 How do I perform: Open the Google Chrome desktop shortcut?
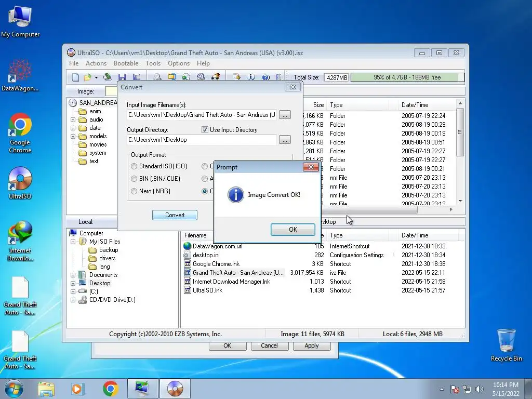point(20,133)
